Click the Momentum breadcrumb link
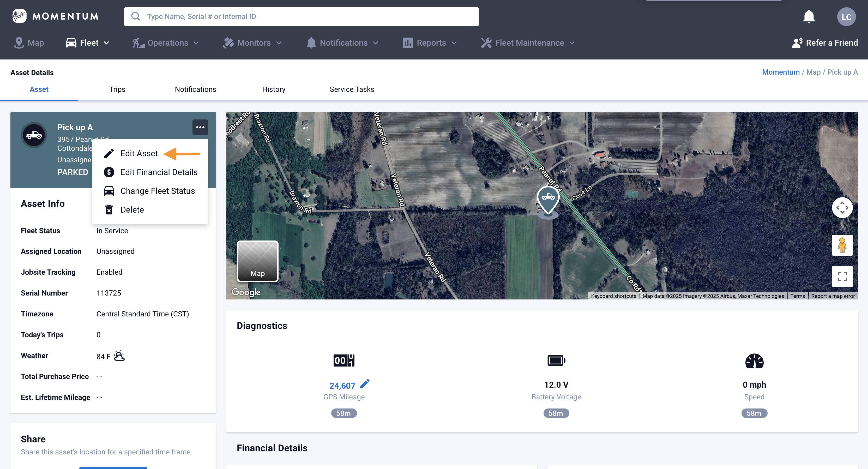Image resolution: width=868 pixels, height=469 pixels. point(780,72)
